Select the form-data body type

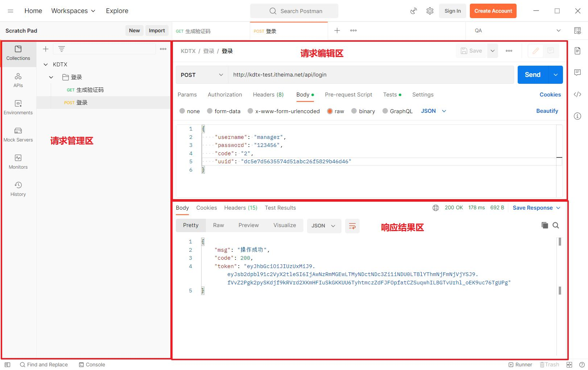[x=210, y=111]
